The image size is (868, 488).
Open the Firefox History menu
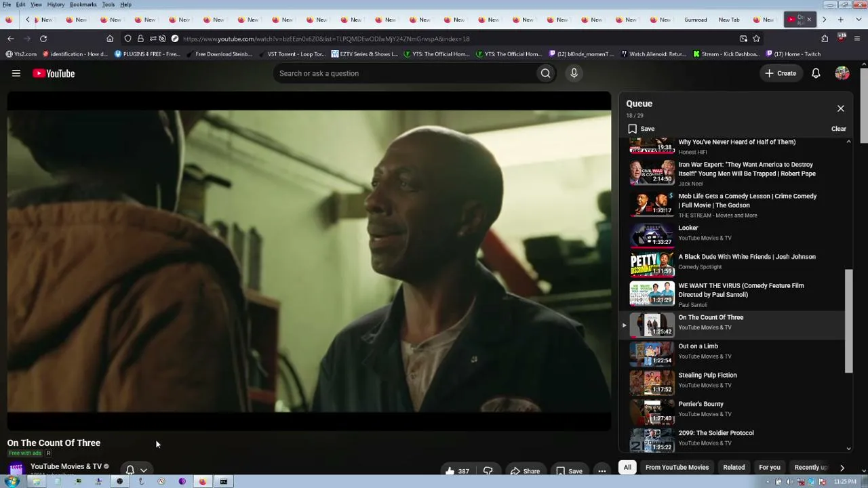[56, 5]
